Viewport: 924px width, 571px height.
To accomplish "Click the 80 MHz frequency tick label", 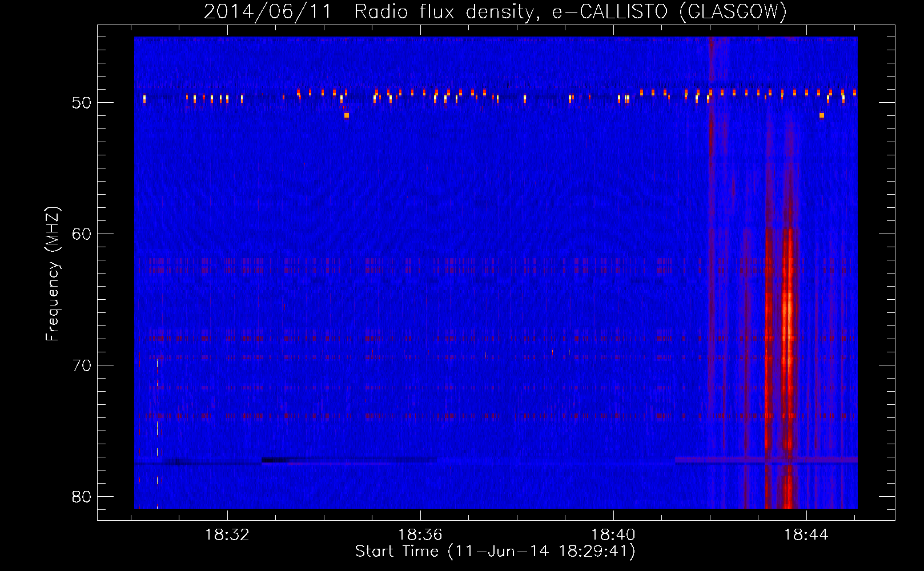I will [x=82, y=497].
